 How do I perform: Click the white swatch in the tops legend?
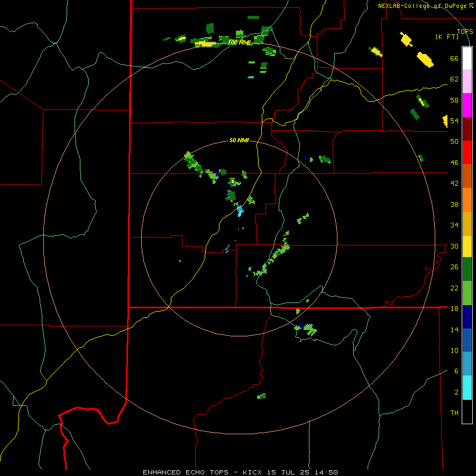tap(467, 58)
